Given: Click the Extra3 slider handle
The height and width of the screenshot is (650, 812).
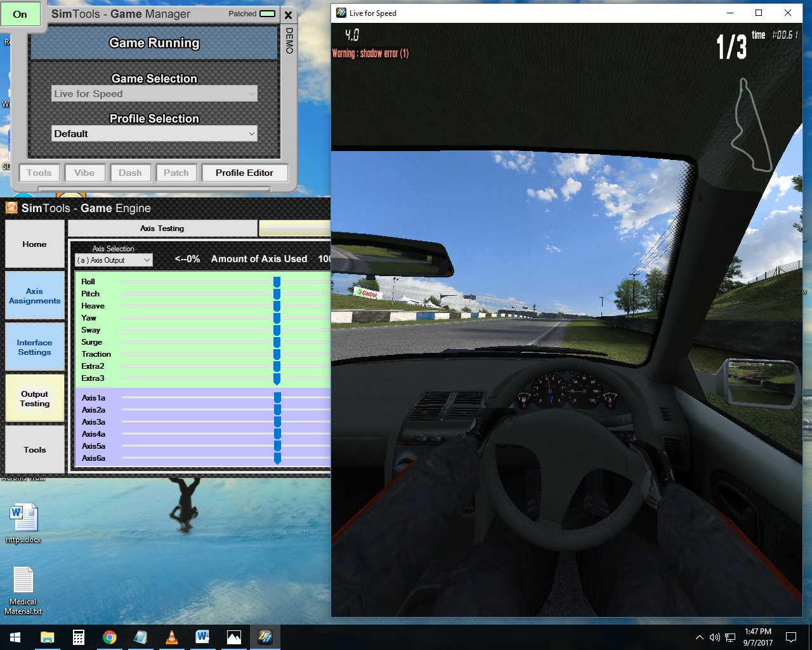Looking at the screenshot, I should [x=277, y=379].
